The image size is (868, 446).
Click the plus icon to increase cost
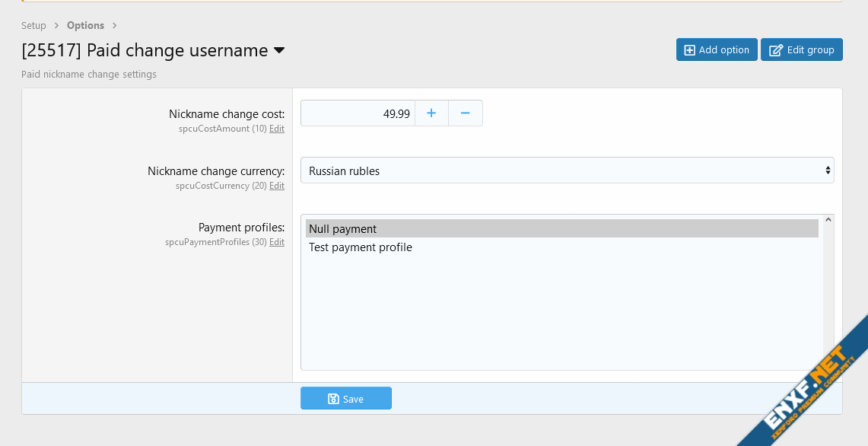[x=431, y=113]
